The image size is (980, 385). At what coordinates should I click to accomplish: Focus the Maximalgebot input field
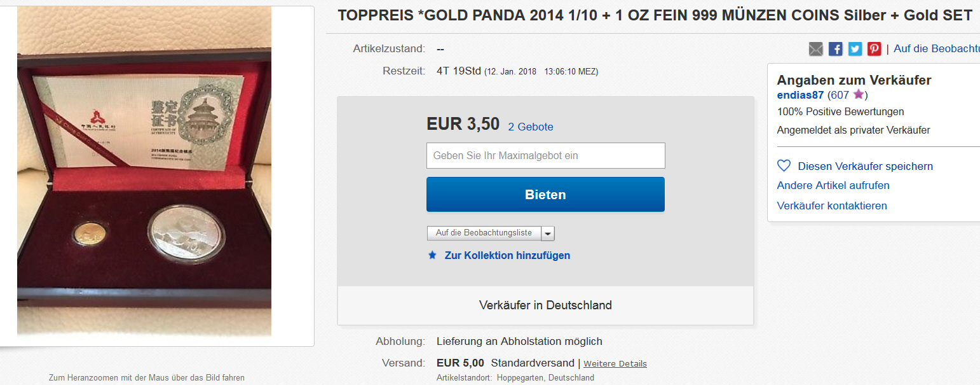point(545,155)
